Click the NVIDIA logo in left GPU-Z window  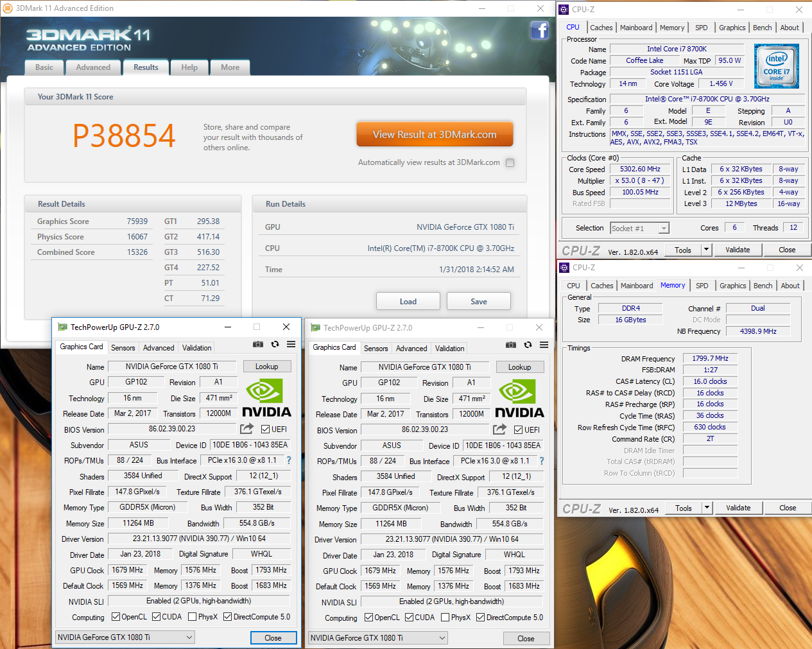(266, 398)
